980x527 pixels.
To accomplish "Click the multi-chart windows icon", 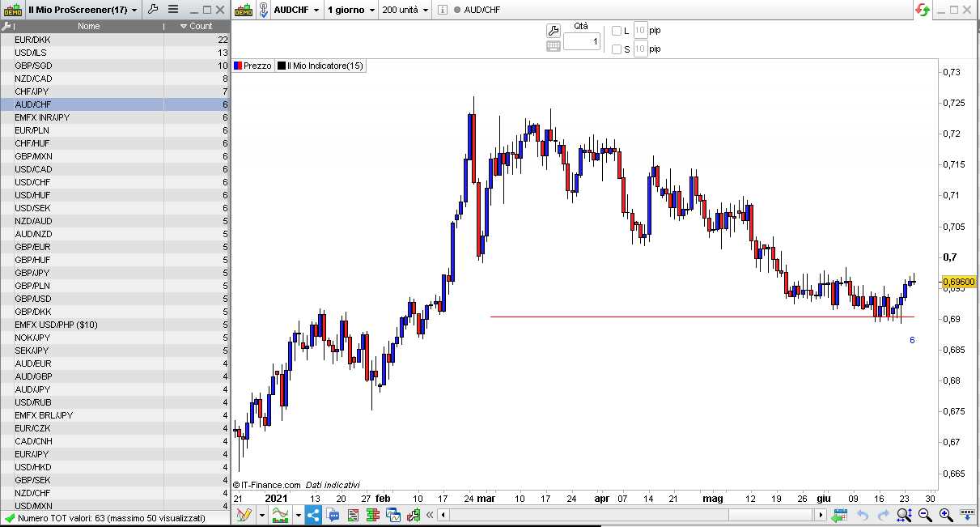I will (393, 515).
